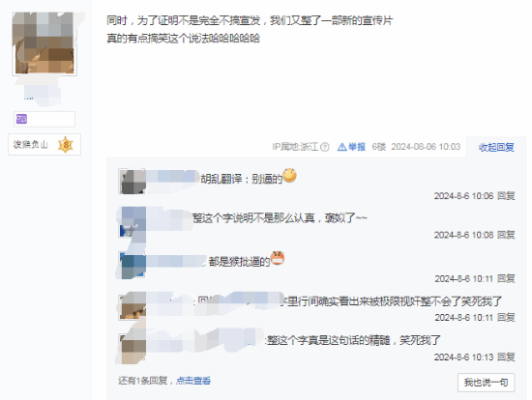Screen dimensions: 532x400
Task: Reply to the 10:08 comment
Action: click(x=506, y=235)
